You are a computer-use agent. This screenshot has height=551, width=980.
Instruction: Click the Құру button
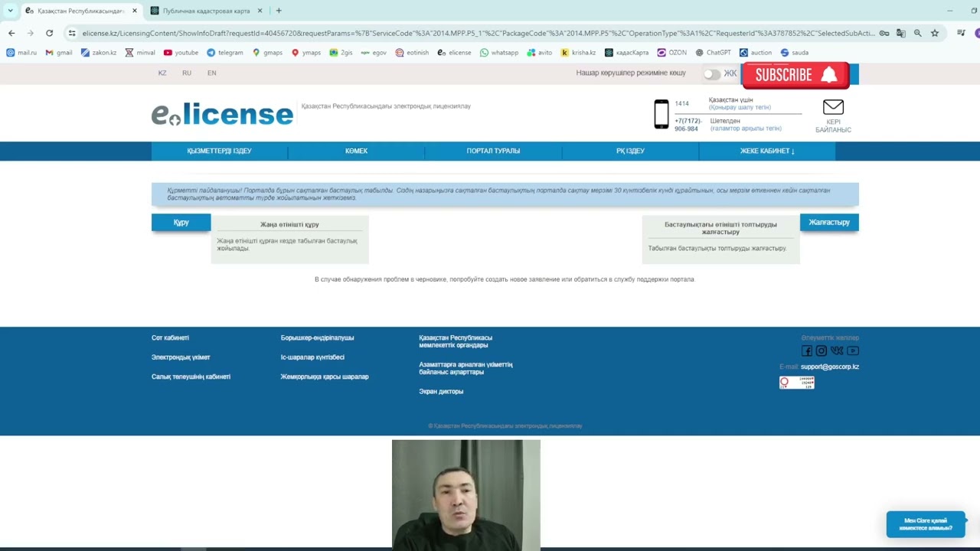point(181,222)
